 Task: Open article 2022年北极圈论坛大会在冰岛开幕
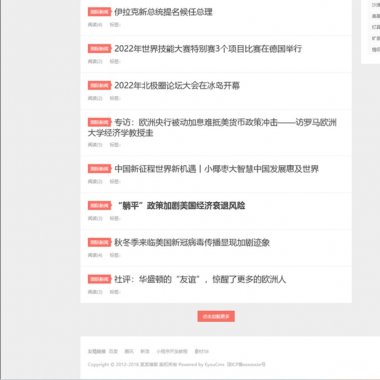177,86
